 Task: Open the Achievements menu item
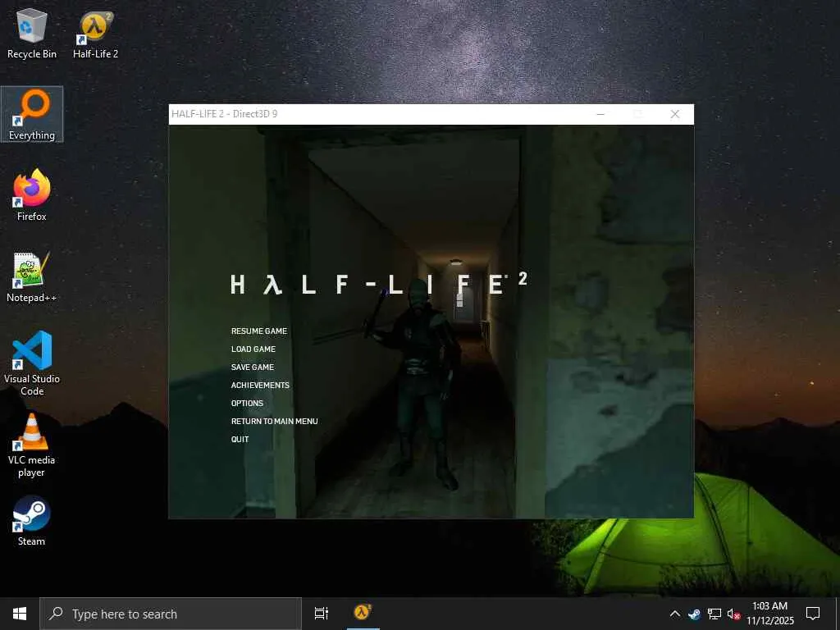tap(260, 386)
